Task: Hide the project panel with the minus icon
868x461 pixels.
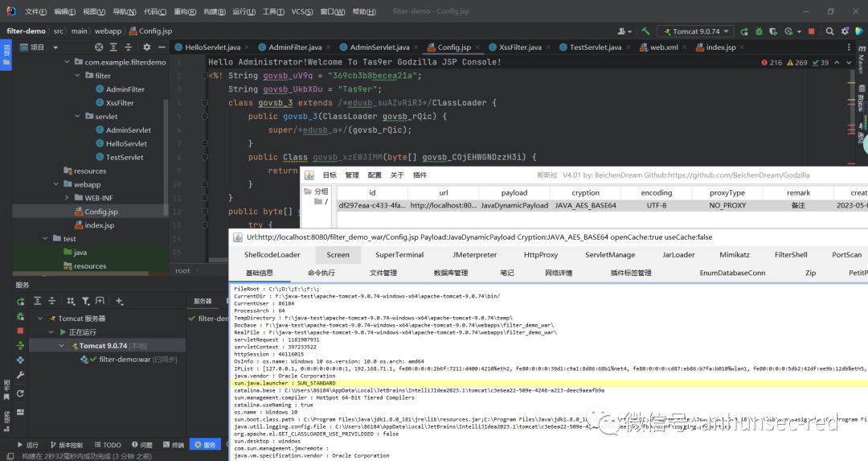Action: (x=162, y=47)
